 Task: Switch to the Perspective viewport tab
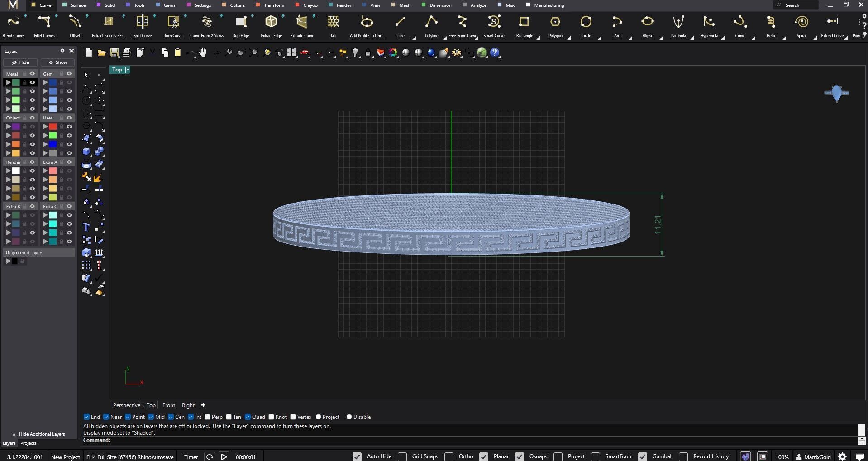click(127, 405)
